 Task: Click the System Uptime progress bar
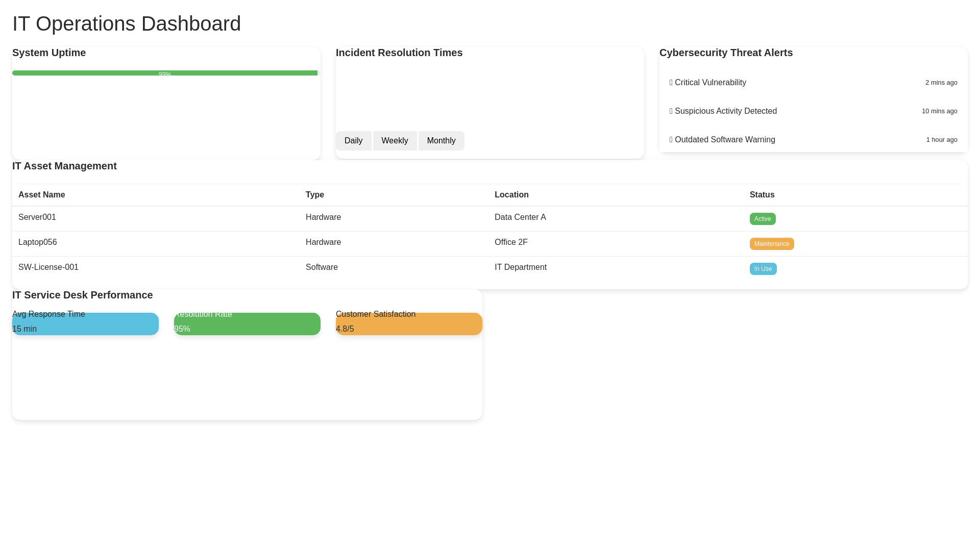(x=165, y=73)
